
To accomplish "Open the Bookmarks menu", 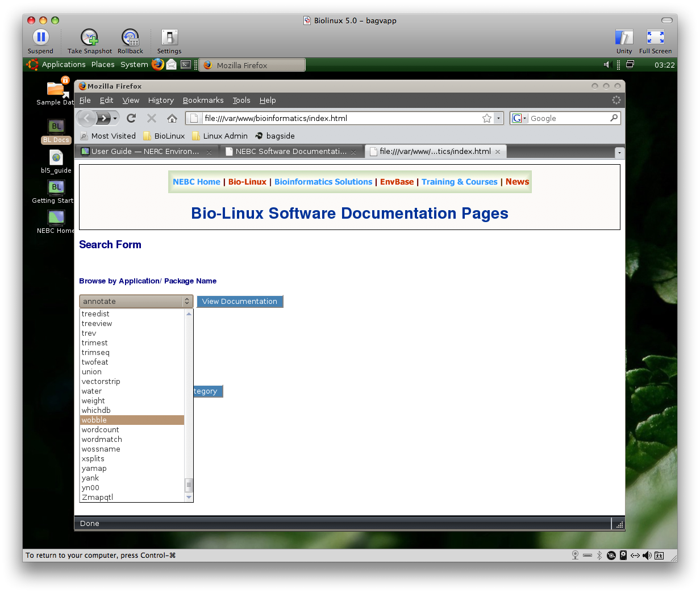I will pyautogui.click(x=203, y=101).
